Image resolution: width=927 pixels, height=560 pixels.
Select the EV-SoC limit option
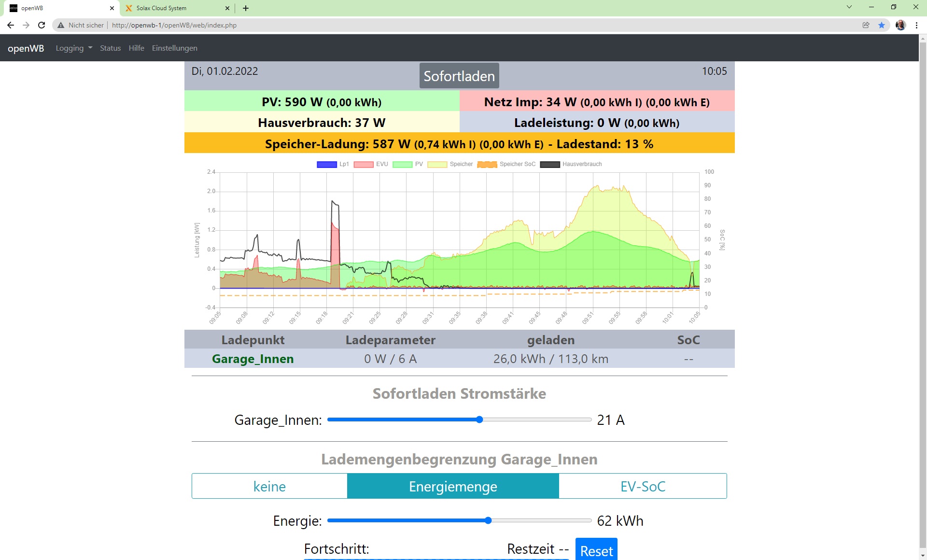[x=643, y=486]
